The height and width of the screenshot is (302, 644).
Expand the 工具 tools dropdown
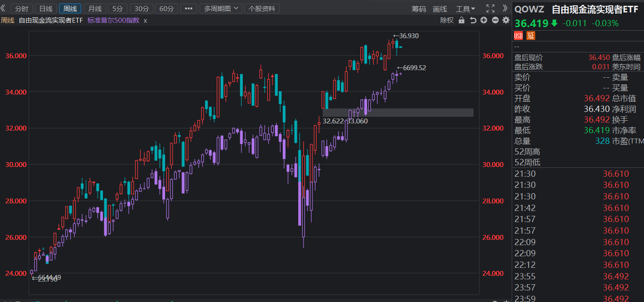(465, 8)
